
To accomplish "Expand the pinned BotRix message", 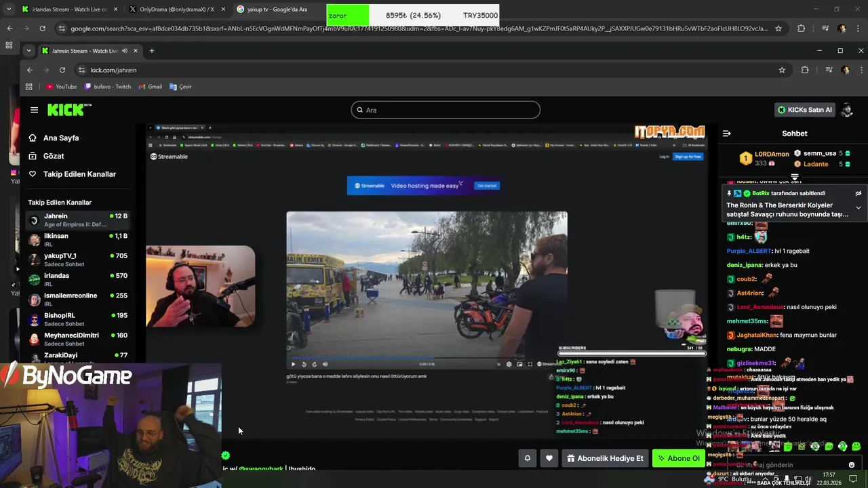I will coord(858,208).
